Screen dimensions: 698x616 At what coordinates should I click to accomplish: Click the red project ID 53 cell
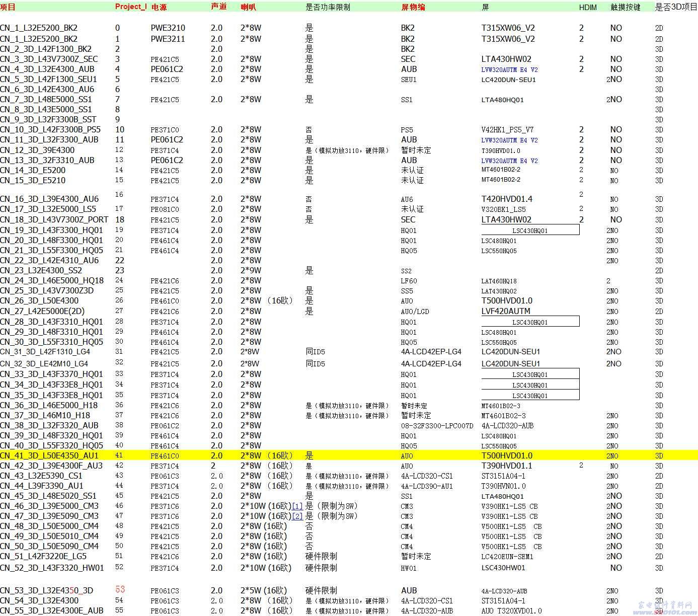pyautogui.click(x=120, y=589)
